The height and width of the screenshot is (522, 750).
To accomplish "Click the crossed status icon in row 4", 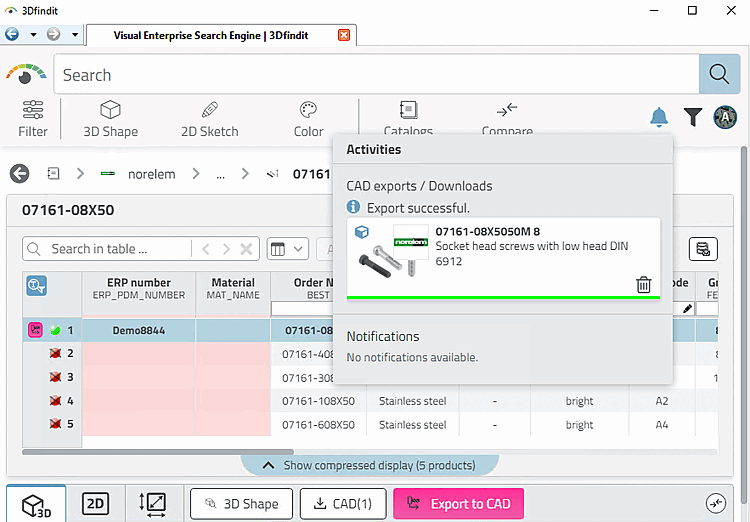I will tap(55, 400).
